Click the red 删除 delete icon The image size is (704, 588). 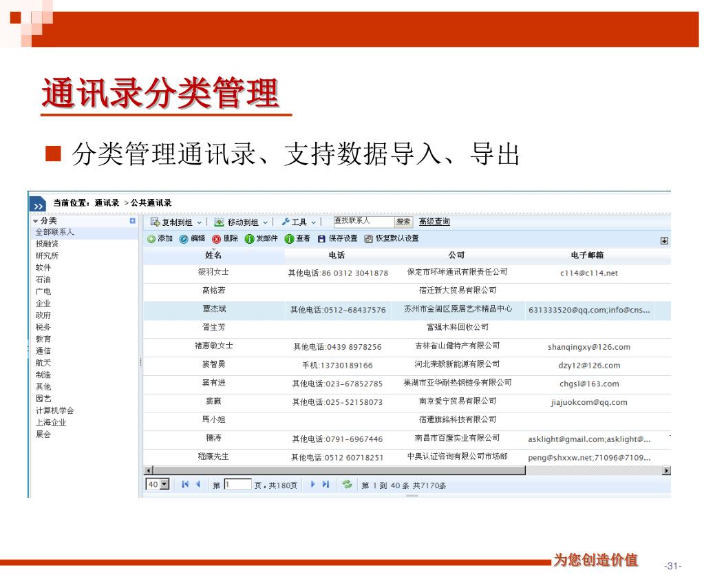(x=216, y=239)
